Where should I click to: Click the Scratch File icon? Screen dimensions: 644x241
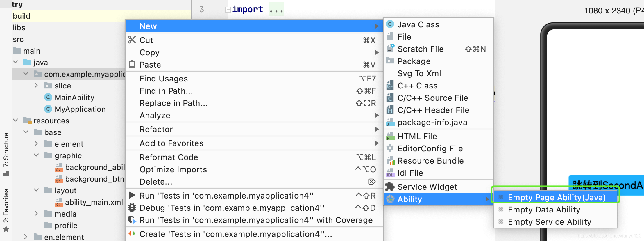[390, 49]
